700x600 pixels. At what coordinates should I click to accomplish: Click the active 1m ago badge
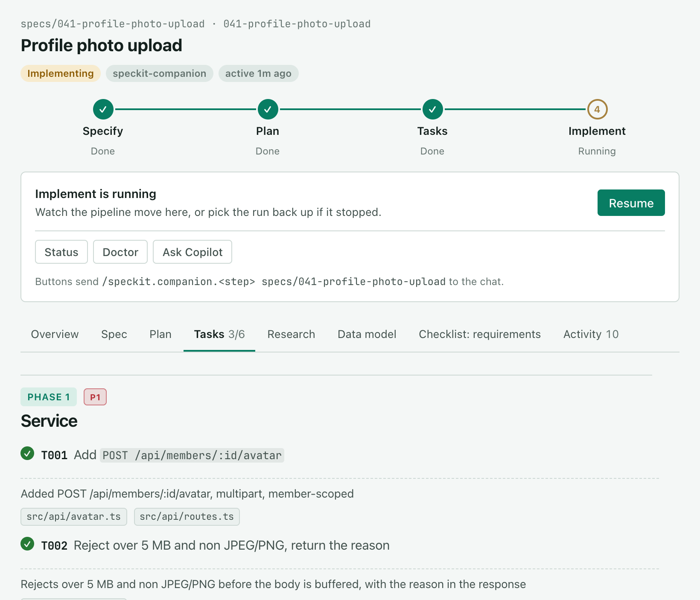coord(258,73)
